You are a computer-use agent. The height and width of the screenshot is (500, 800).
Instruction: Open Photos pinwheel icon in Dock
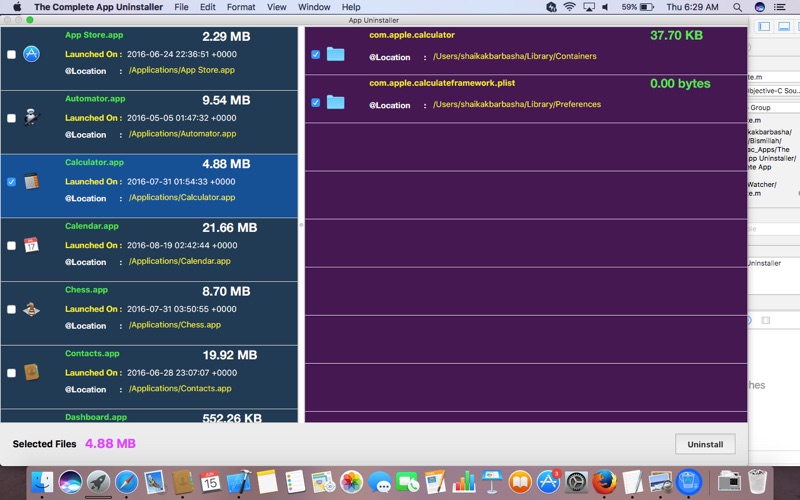pos(351,482)
